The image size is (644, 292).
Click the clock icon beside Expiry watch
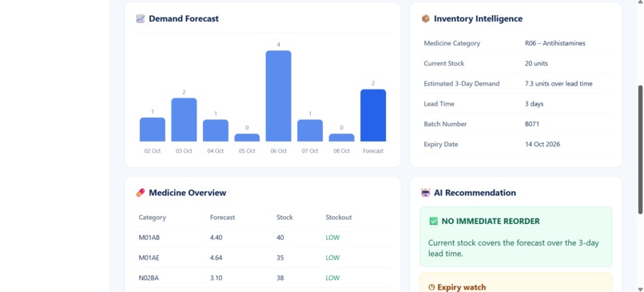[x=431, y=287]
